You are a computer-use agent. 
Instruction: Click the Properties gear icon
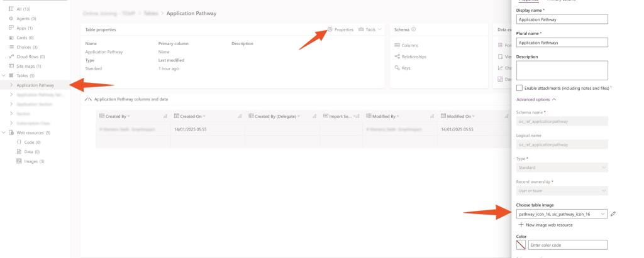point(330,30)
